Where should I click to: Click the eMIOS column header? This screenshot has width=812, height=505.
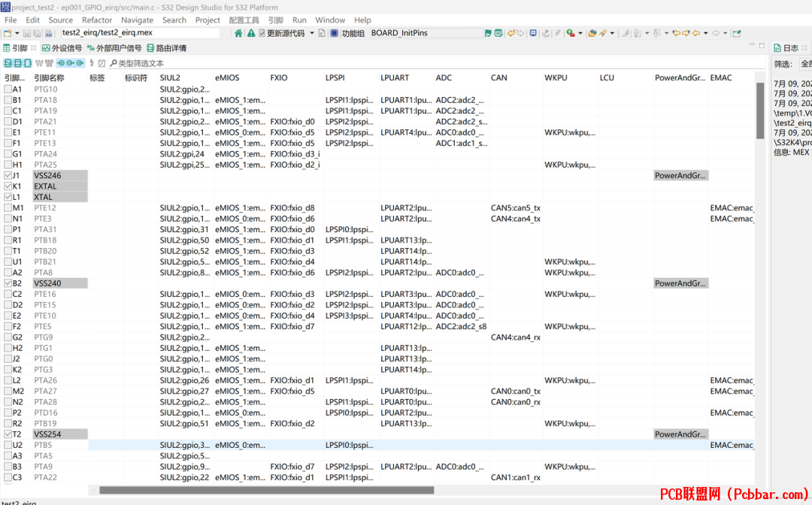pyautogui.click(x=227, y=77)
